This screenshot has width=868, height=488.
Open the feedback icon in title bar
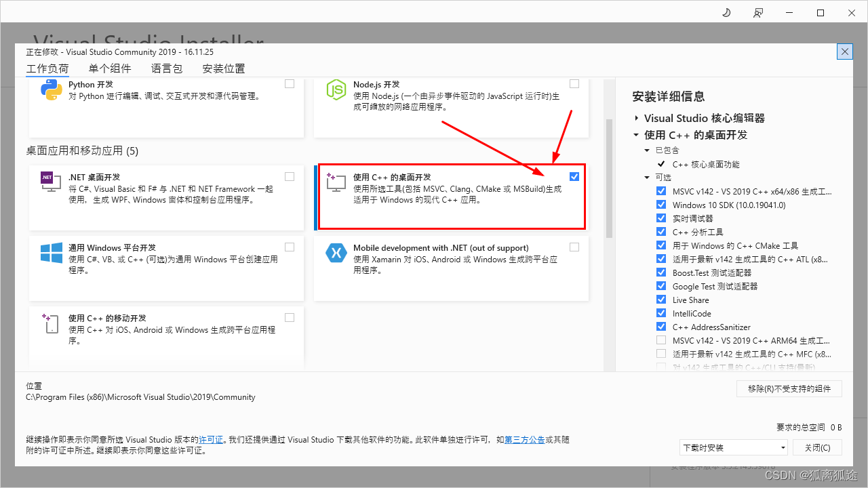tap(758, 12)
